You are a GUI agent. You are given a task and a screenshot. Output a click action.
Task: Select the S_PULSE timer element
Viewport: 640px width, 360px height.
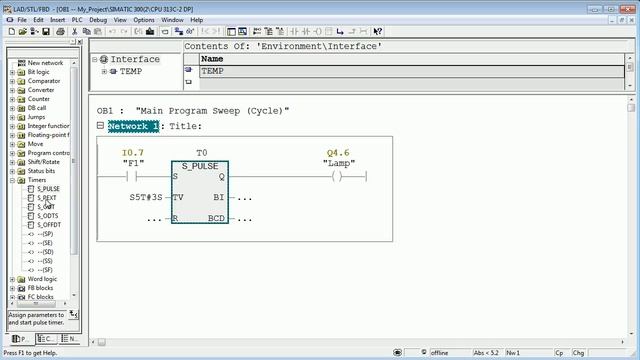click(48, 189)
